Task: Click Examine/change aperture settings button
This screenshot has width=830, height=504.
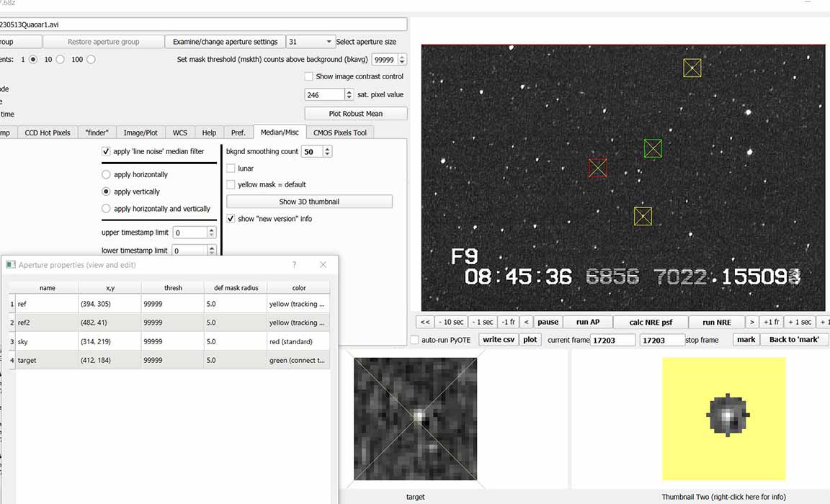Action: coord(225,42)
